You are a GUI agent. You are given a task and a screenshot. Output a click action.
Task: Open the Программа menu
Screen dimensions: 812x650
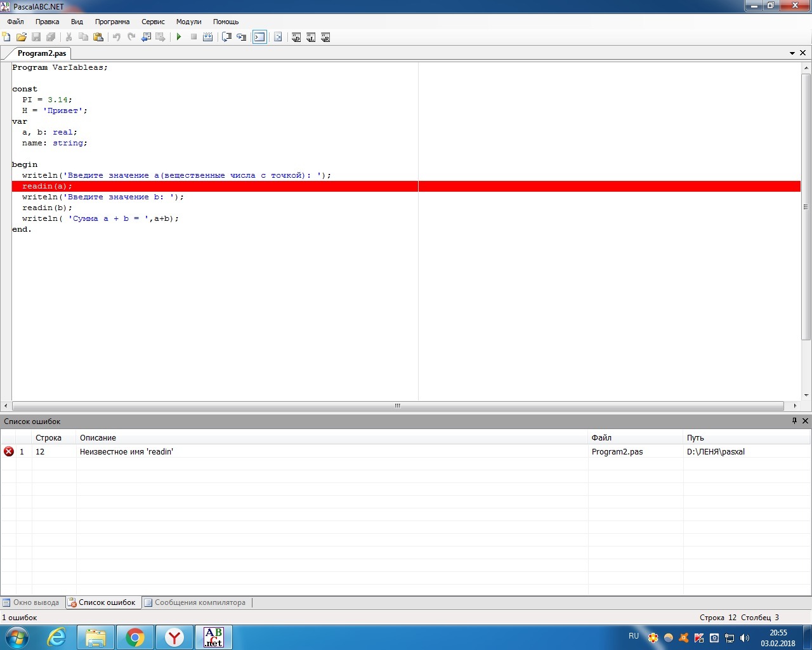(112, 22)
